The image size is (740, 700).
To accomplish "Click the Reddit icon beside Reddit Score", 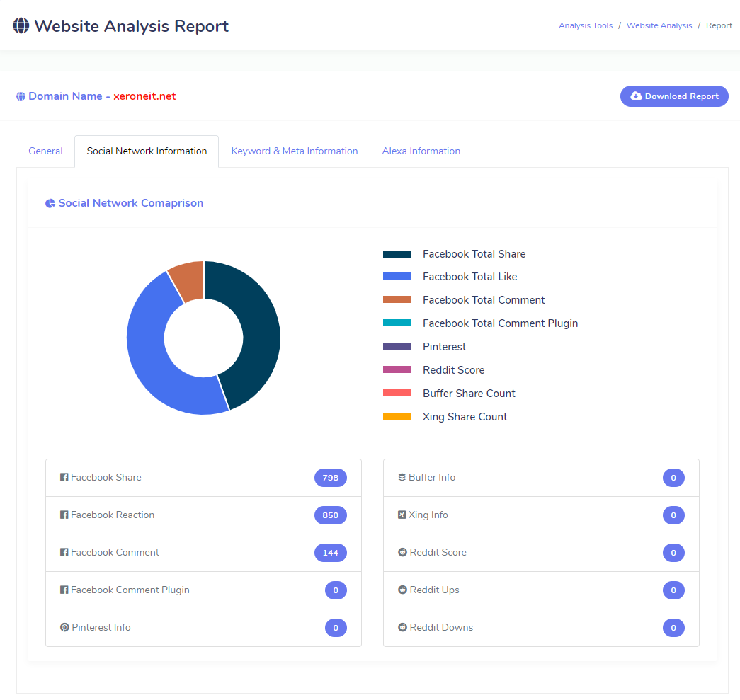I will (402, 553).
